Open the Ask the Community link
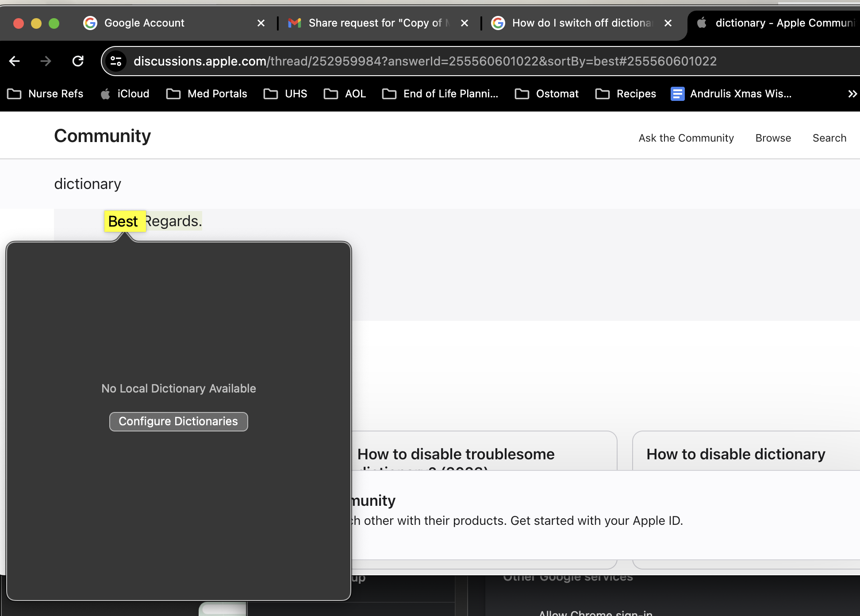Screen dimensions: 860x616 click(x=685, y=138)
